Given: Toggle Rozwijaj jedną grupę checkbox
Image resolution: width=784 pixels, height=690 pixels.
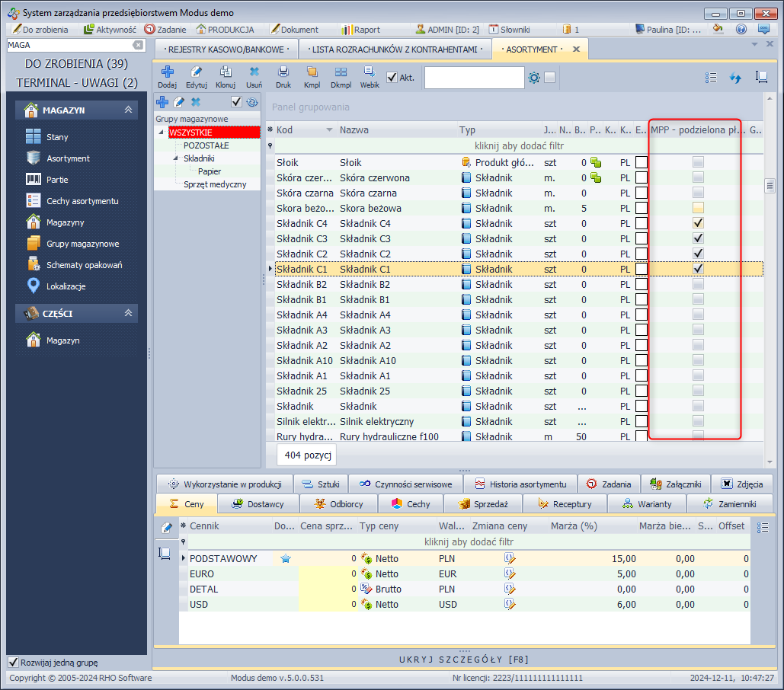Looking at the screenshot, I should pos(13,662).
